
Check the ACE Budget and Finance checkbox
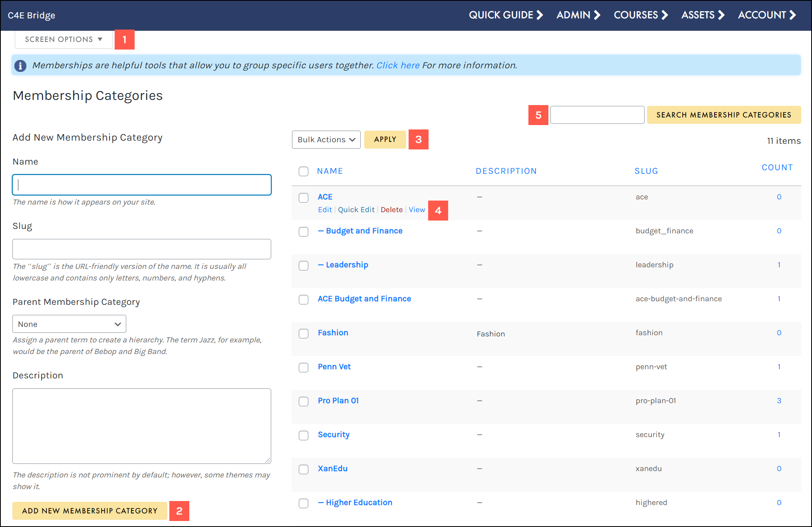pos(304,300)
